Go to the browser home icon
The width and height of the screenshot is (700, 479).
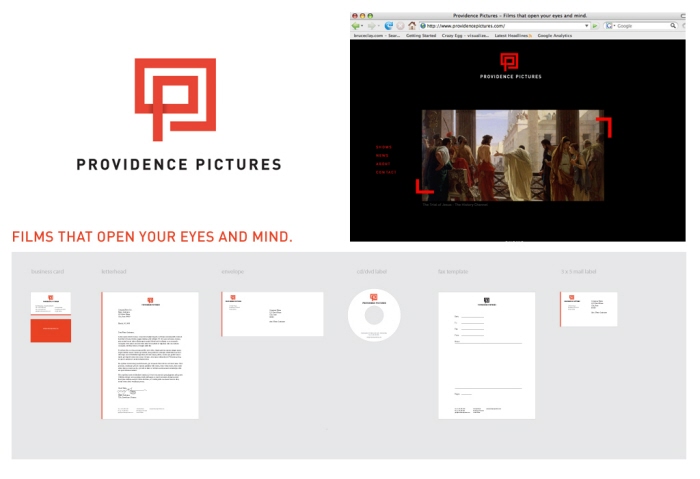412,26
